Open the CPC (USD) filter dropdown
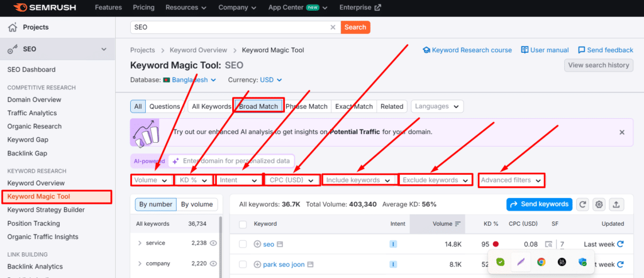The image size is (644, 278). click(292, 181)
